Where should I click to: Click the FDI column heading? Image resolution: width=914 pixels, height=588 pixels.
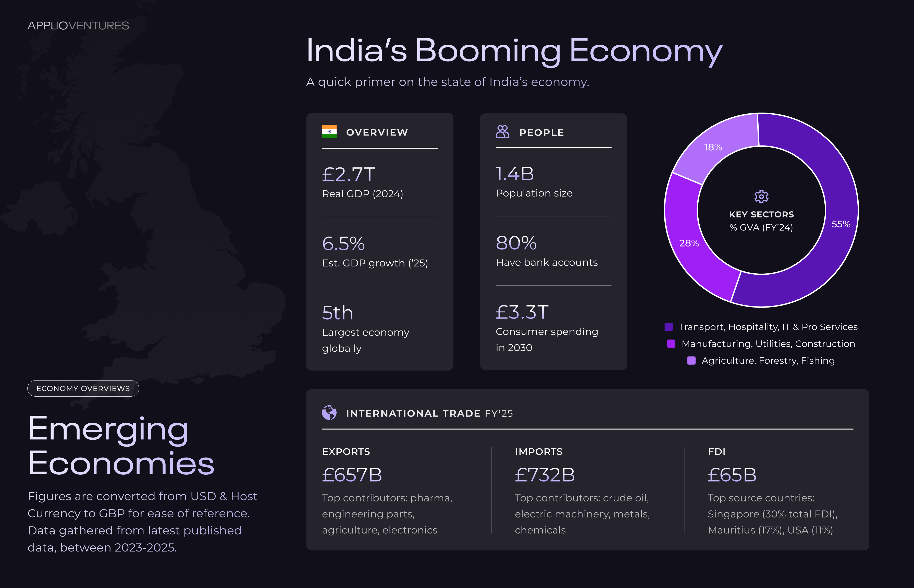[716, 452]
